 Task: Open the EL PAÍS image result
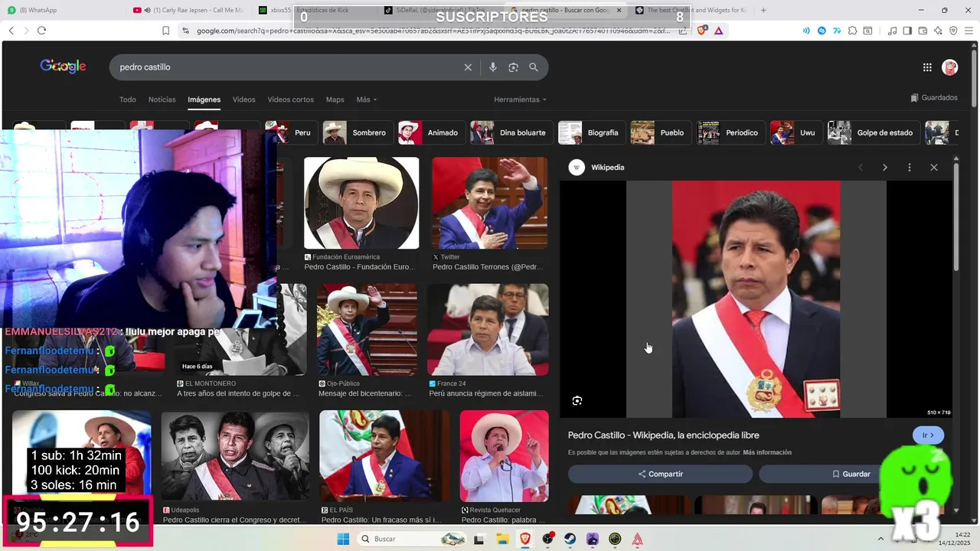(385, 456)
